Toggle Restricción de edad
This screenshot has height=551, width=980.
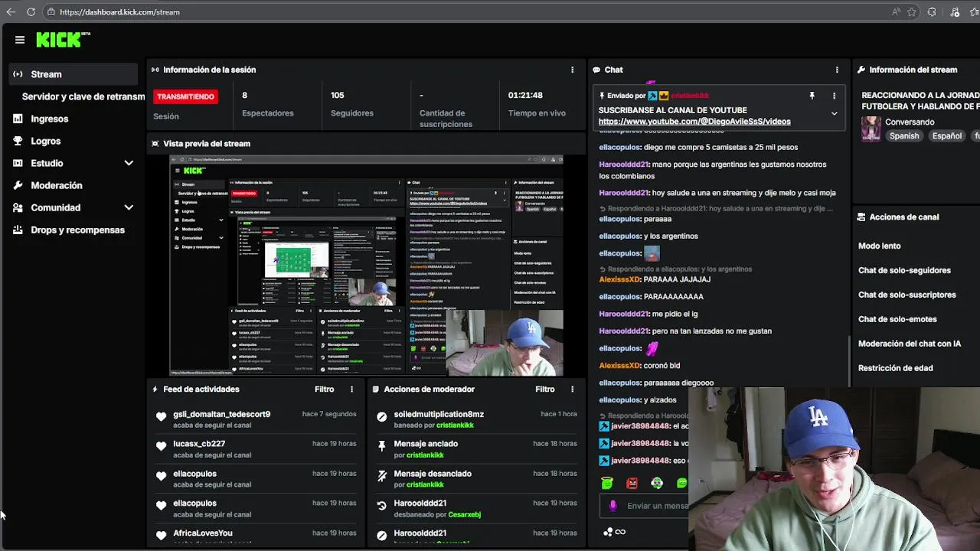click(x=895, y=368)
